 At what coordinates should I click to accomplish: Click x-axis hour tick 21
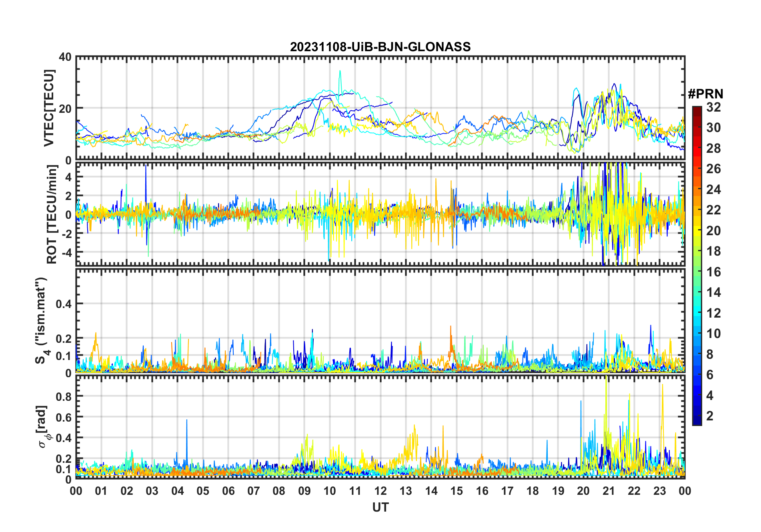609,491
